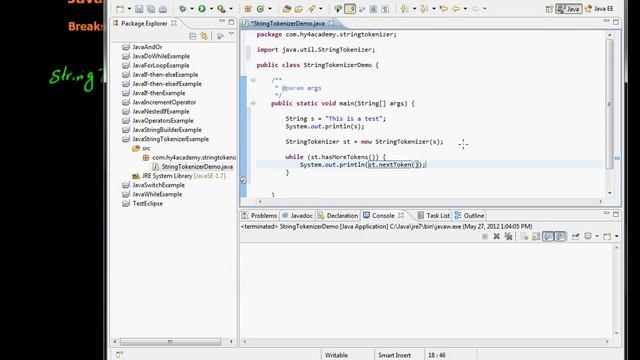Click the Back navigation arrow
Viewport: 640px width, 360px height.
tap(456, 9)
